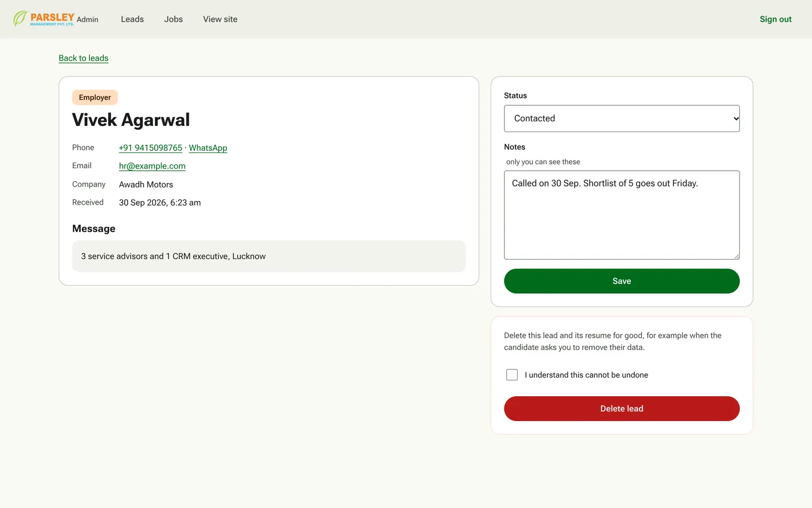Click the delete warning description text
The image size is (812, 508).
(x=613, y=341)
